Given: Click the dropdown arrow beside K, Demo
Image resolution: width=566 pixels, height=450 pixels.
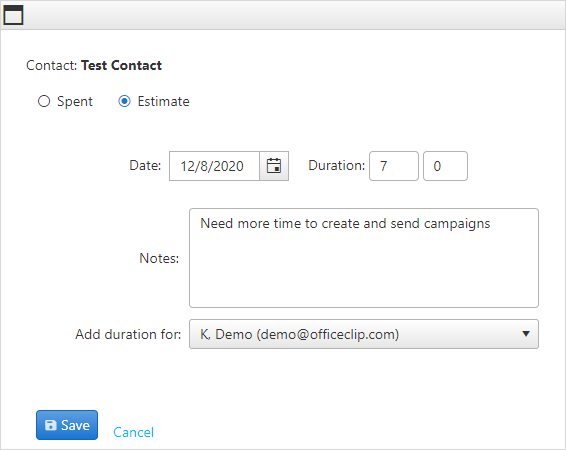Looking at the screenshot, I should 526,334.
